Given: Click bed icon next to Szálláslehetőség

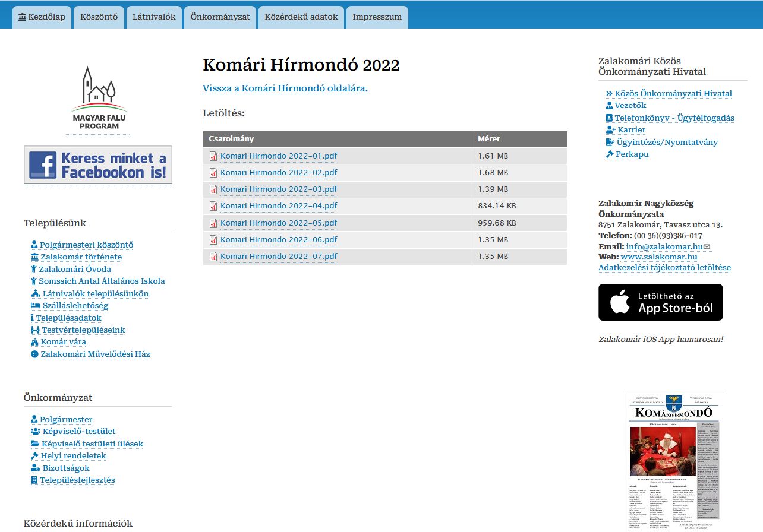Looking at the screenshot, I should (x=36, y=306).
